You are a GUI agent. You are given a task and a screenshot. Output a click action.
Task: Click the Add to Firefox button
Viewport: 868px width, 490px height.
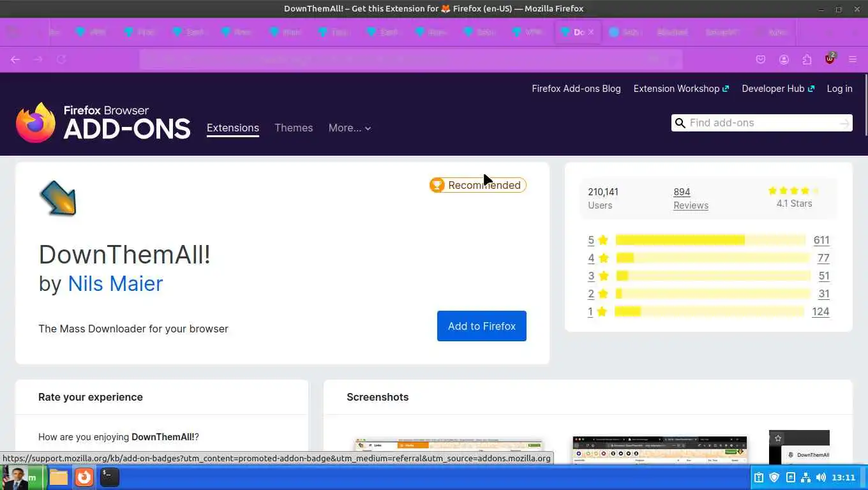[482, 326]
